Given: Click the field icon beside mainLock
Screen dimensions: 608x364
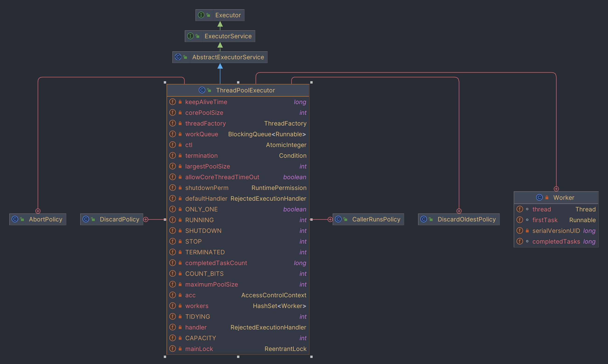Looking at the screenshot, I should 173,349.
